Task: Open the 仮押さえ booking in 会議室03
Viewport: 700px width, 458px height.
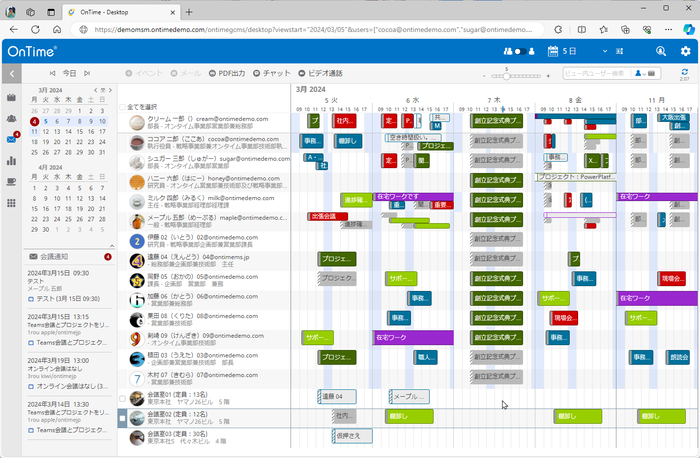Action: 352,436
